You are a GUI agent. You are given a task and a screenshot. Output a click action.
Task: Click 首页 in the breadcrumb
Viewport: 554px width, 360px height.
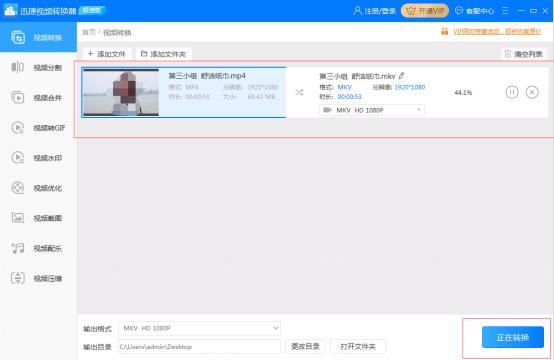coord(89,32)
